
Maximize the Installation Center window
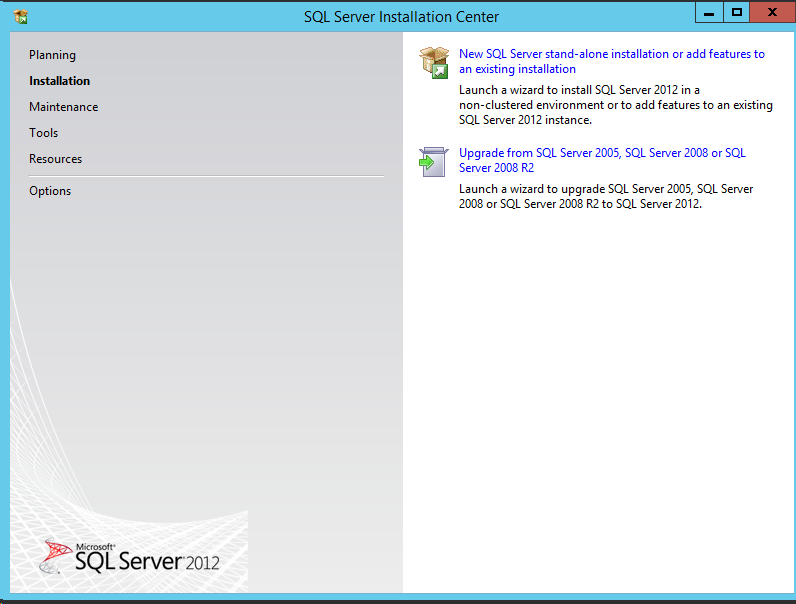[x=737, y=12]
